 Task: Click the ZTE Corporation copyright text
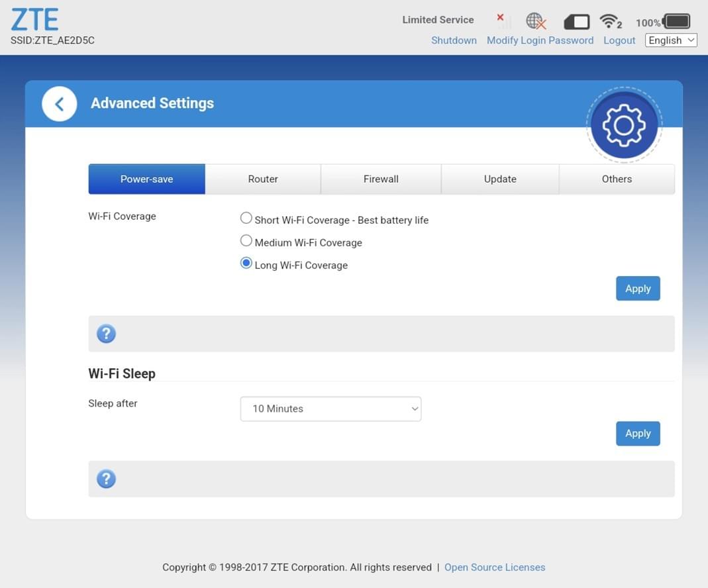(x=297, y=567)
